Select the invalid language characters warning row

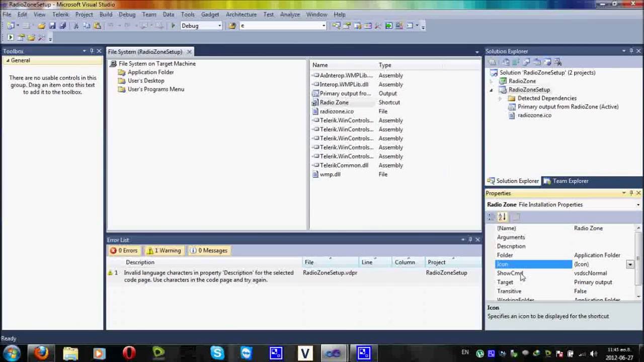[294, 277]
